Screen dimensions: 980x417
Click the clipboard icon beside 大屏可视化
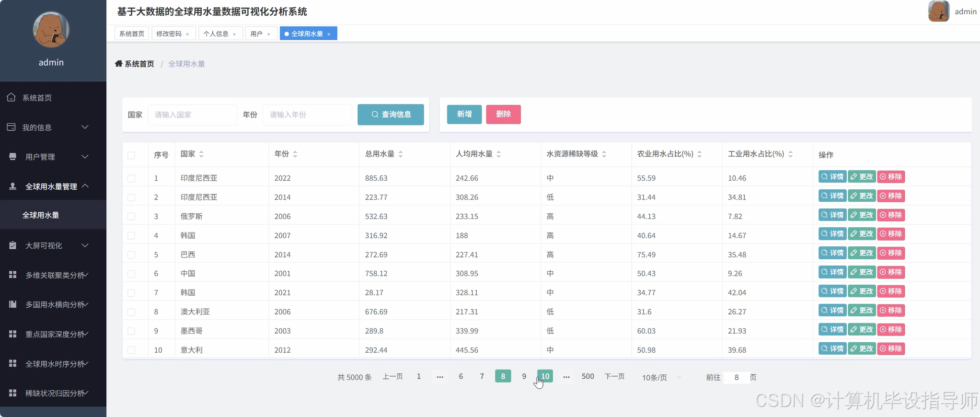[x=13, y=245]
